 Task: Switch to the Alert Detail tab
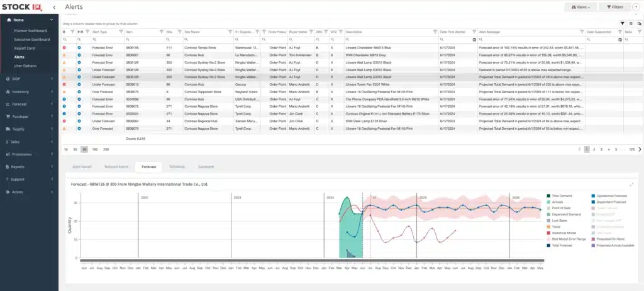coord(82,167)
